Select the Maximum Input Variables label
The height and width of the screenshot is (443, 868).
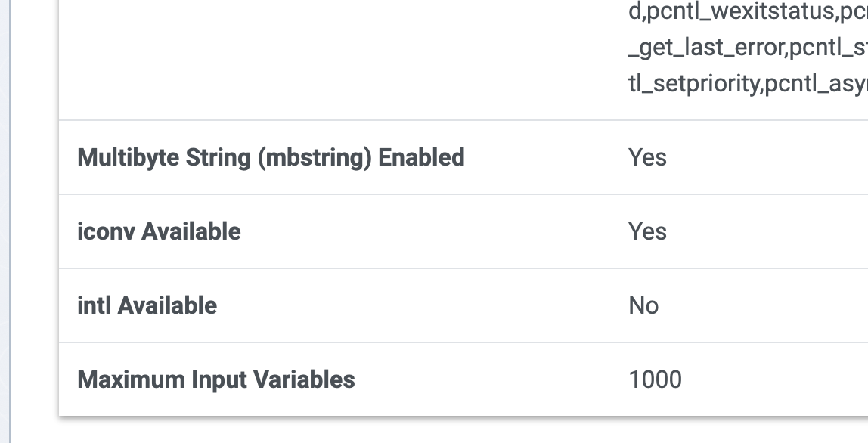[216, 379]
